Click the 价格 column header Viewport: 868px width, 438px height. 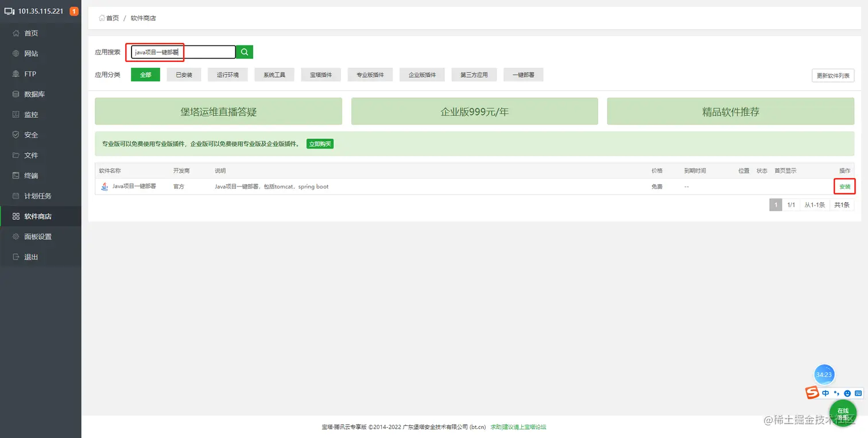click(657, 170)
